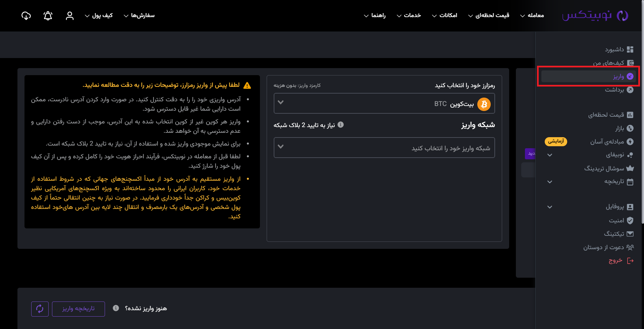Viewport: 644px width, 329px height.
Task: Select برداشت in sidebar
Action: (614, 90)
